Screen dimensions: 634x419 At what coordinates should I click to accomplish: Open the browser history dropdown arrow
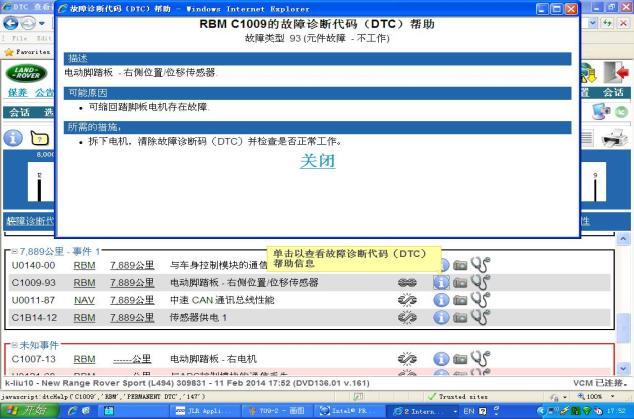42,23
